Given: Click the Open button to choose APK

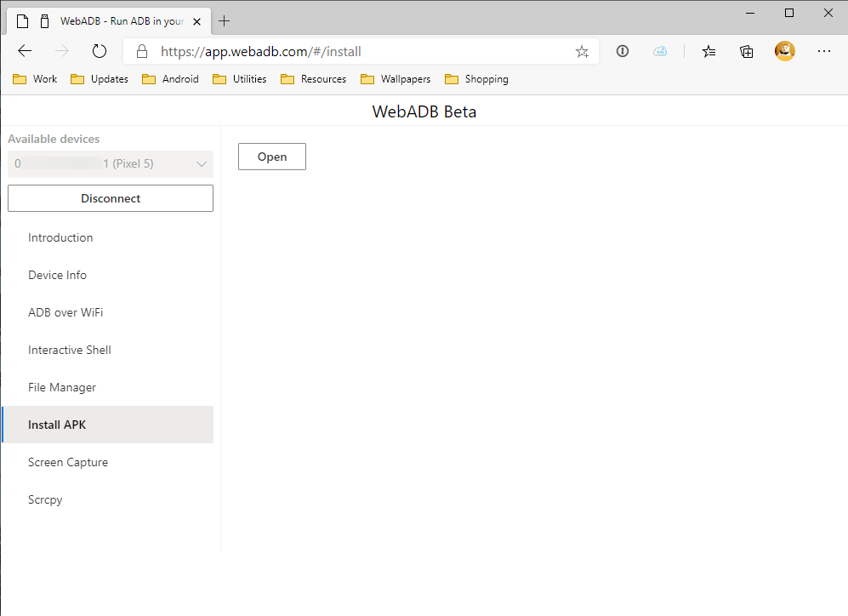Looking at the screenshot, I should (x=272, y=157).
